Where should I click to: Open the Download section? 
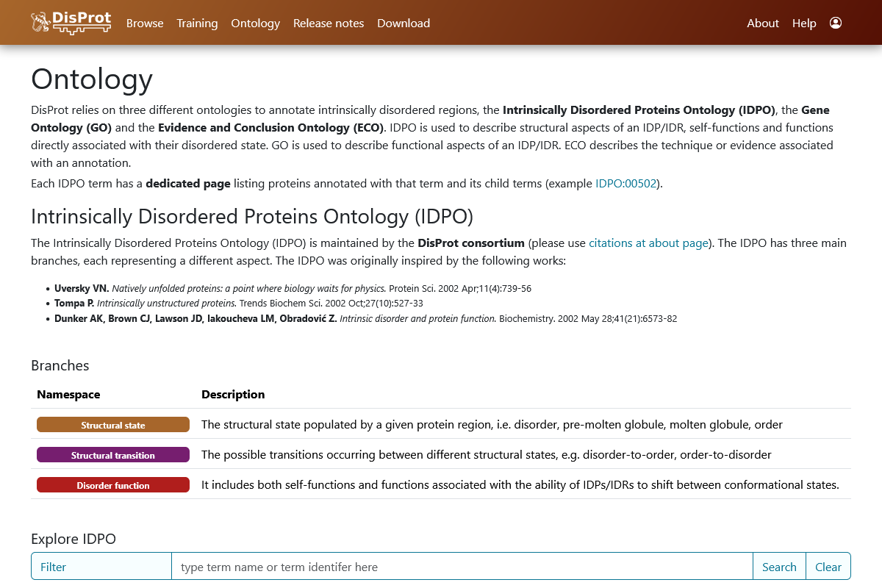[x=404, y=23]
